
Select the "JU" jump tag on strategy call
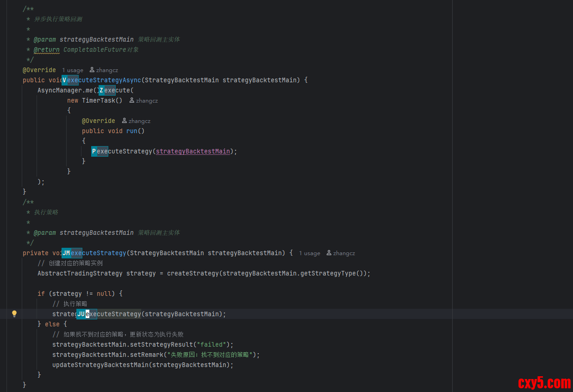tap(81, 314)
